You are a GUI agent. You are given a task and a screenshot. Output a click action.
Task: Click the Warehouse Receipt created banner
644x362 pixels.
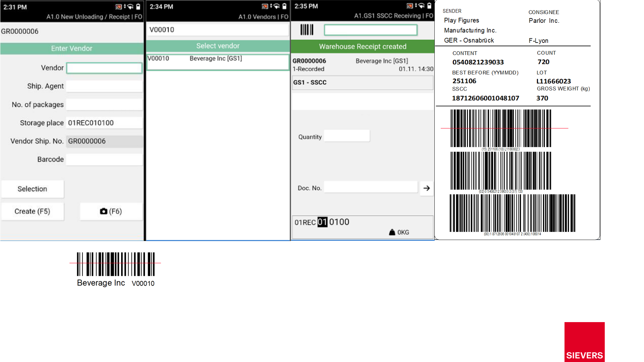click(x=363, y=47)
